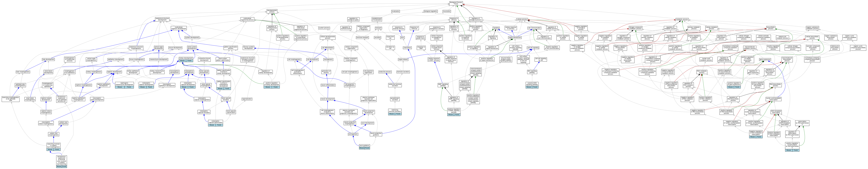868x169 pixels.
Task: Select the 'gonadotropin secretion' node
Action: point(395,99)
